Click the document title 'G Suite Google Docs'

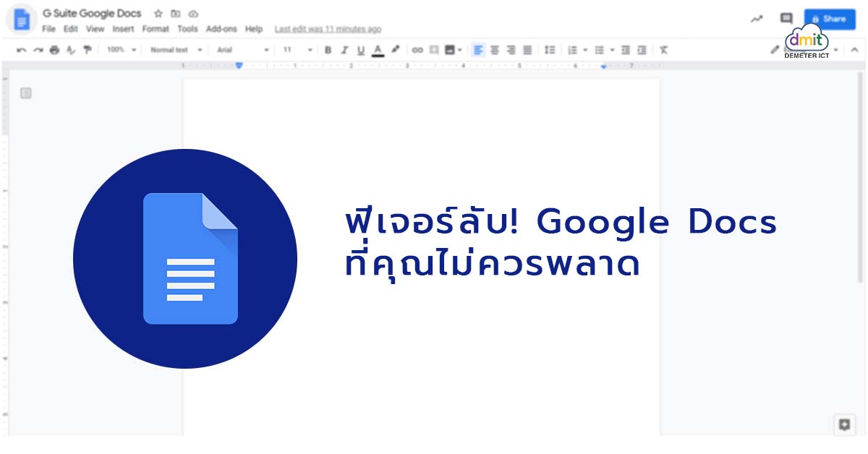click(92, 14)
